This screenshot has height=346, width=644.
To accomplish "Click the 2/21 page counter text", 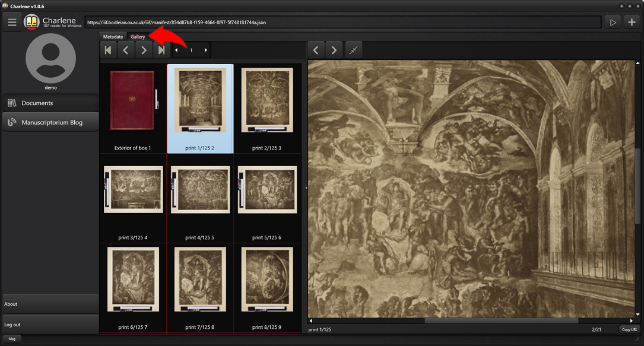I will (597, 329).
